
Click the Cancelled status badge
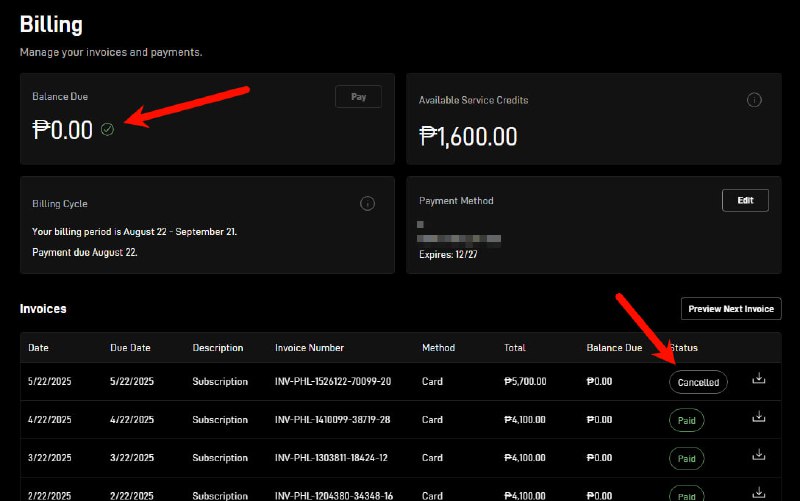point(698,382)
